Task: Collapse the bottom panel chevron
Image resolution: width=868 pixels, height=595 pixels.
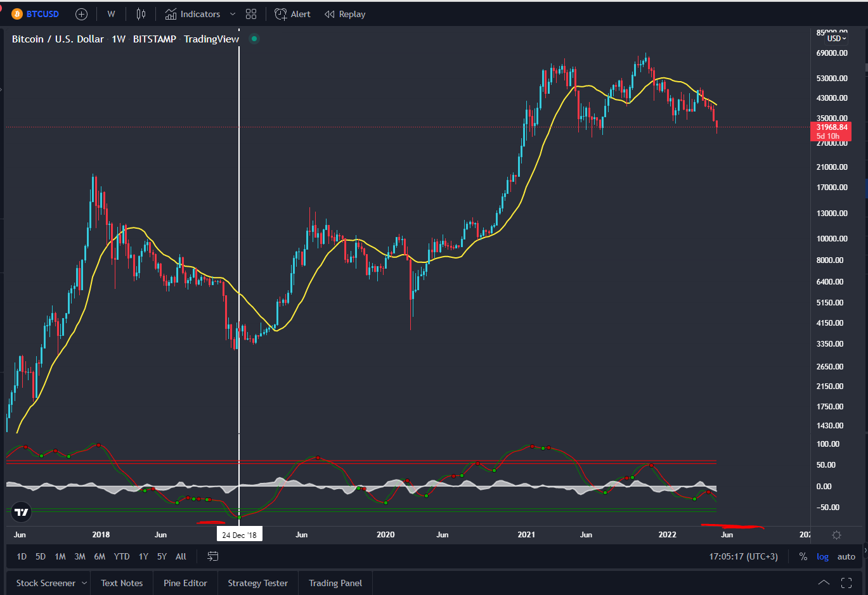Action: [824, 582]
